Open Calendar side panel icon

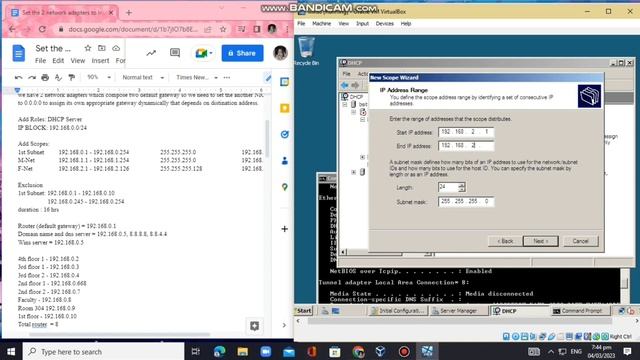(x=284, y=82)
